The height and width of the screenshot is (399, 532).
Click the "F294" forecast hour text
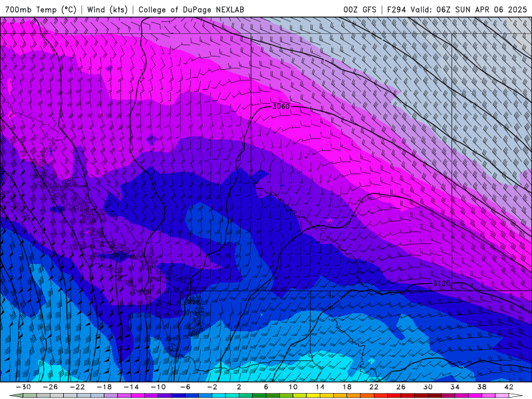[x=396, y=9]
